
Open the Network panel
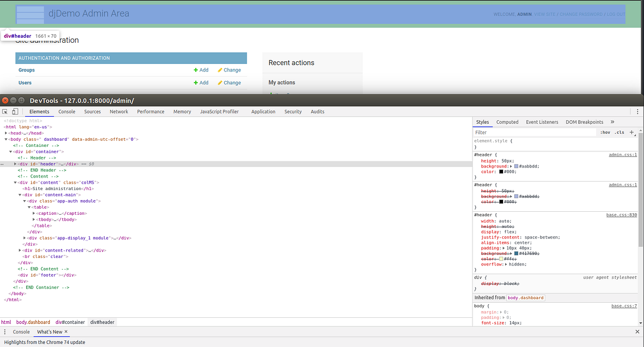(119, 111)
